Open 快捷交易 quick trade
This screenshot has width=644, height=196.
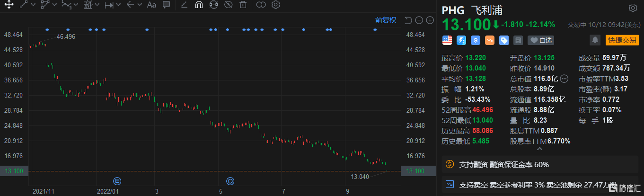[622, 40]
